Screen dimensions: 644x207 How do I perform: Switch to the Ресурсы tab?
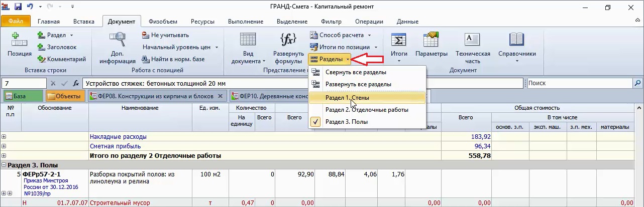coord(202,22)
